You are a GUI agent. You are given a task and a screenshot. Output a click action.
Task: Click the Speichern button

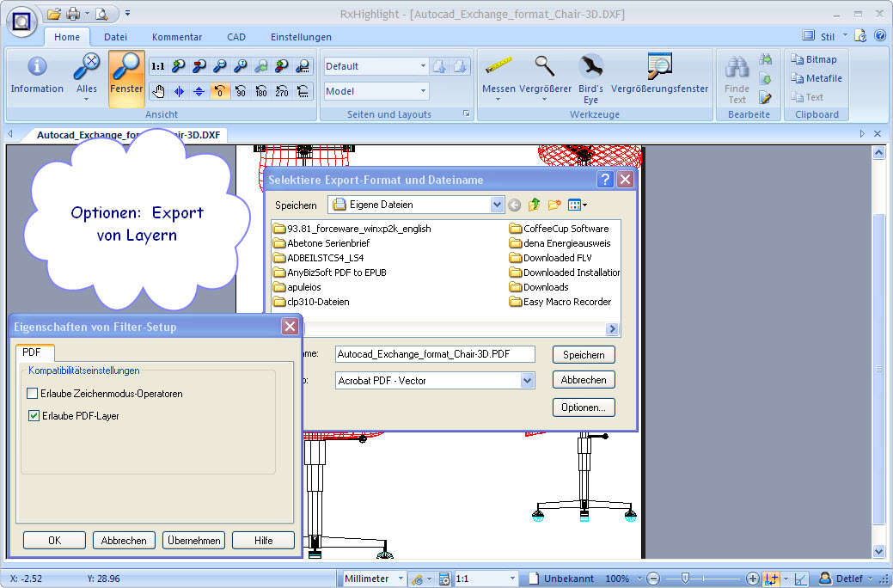[x=584, y=354]
